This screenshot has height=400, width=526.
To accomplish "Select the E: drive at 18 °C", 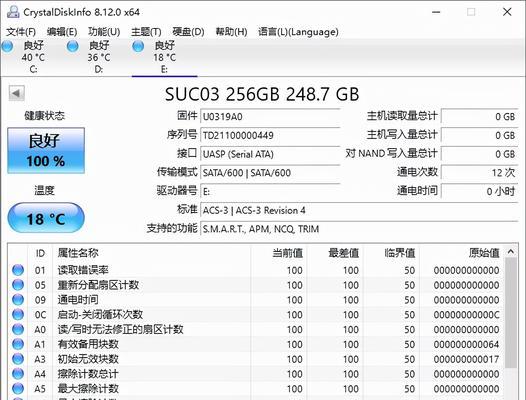I will [x=164, y=57].
